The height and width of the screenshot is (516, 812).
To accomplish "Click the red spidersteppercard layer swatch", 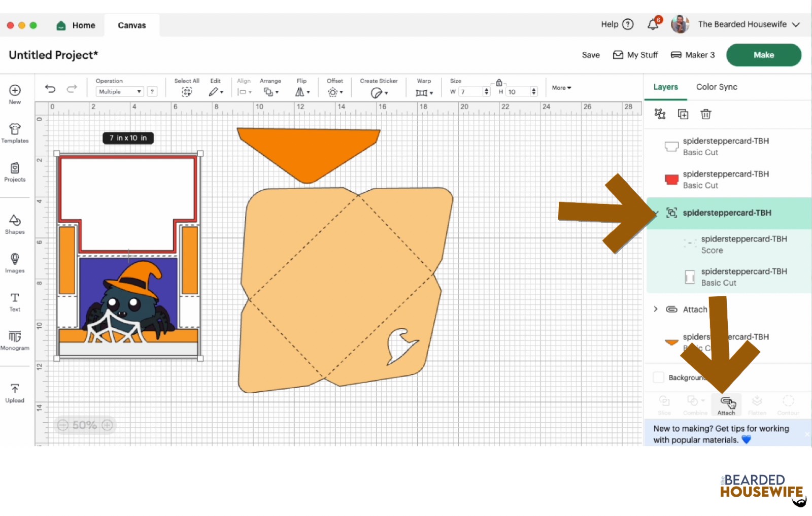I will 671,180.
